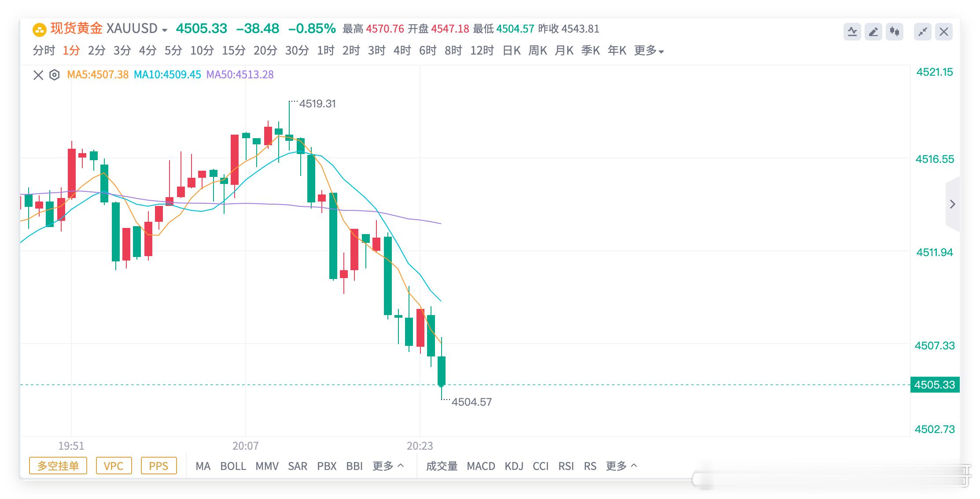This screenshot has height=499, width=980.
Task: Remove the MA indicator with the X icon
Action: pos(38,75)
